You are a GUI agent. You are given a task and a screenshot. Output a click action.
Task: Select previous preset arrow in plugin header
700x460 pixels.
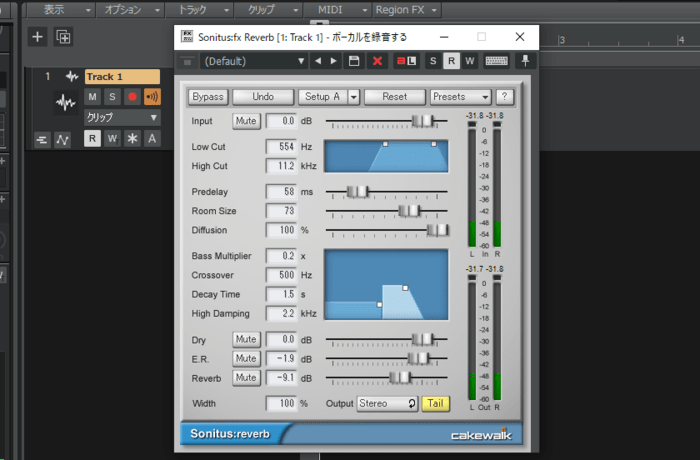[x=318, y=61]
